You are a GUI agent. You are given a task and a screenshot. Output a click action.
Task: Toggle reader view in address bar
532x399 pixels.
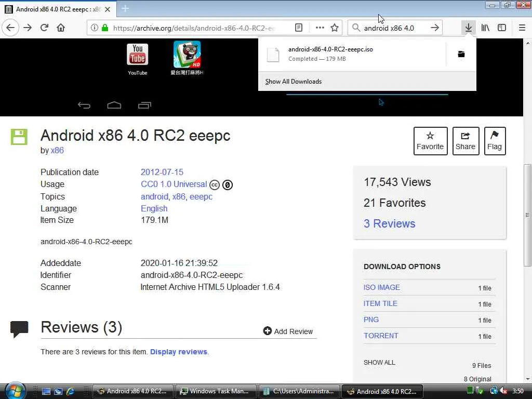pos(299,28)
